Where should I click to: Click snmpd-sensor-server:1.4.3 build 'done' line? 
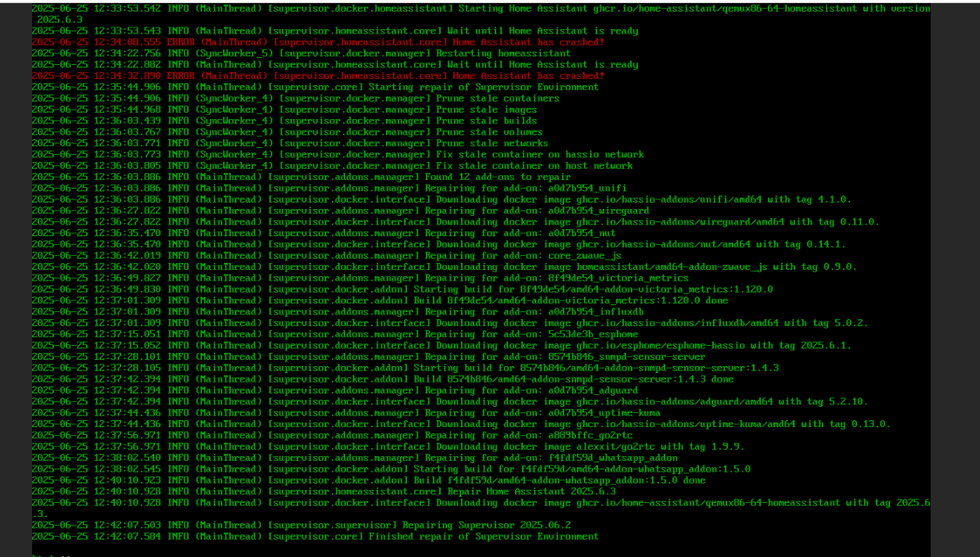pos(383,379)
